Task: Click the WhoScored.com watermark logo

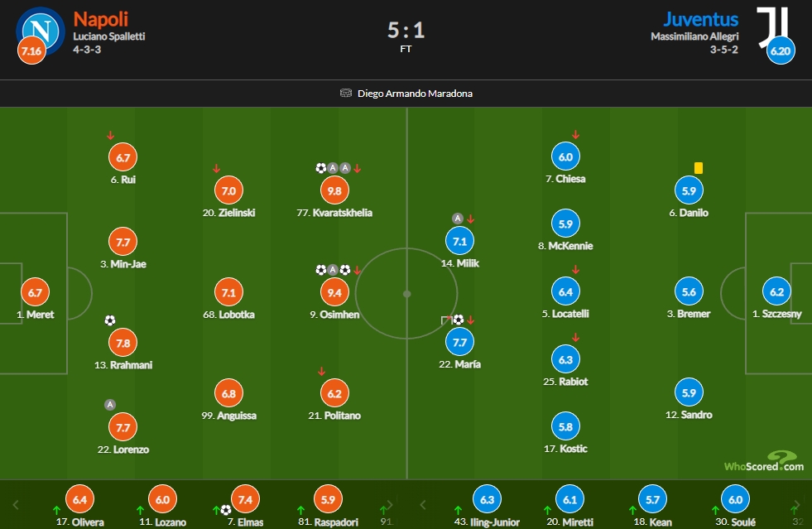Action: [x=764, y=461]
